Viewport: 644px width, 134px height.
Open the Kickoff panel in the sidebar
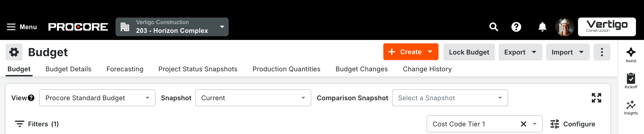point(631,79)
